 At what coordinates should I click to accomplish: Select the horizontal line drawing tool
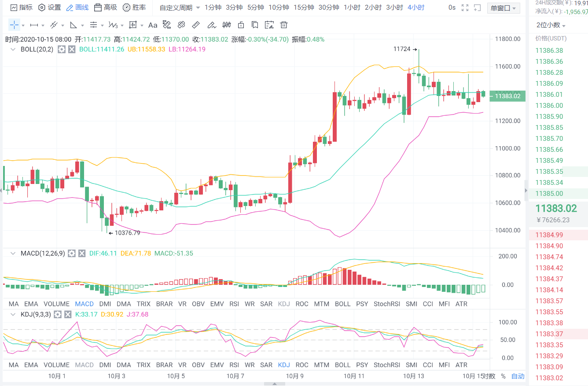34,25
